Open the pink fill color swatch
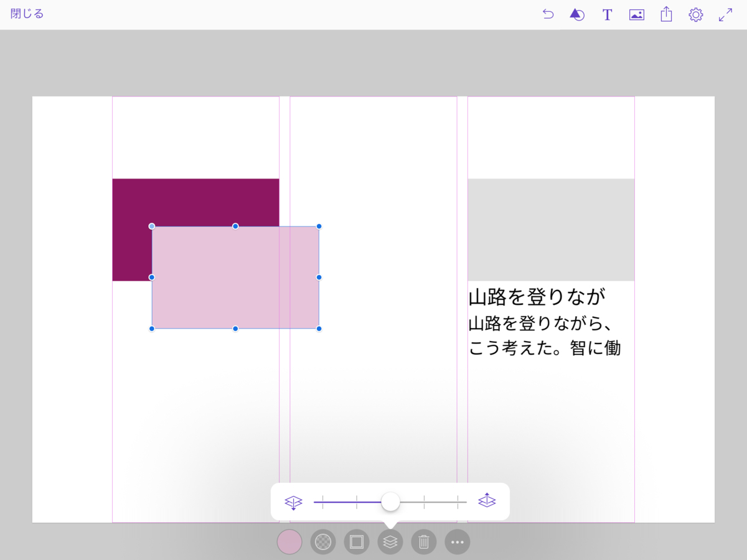 click(289, 542)
